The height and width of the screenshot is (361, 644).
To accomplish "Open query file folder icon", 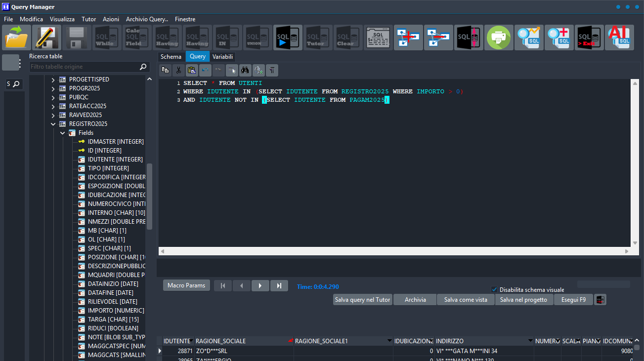I will click(16, 38).
